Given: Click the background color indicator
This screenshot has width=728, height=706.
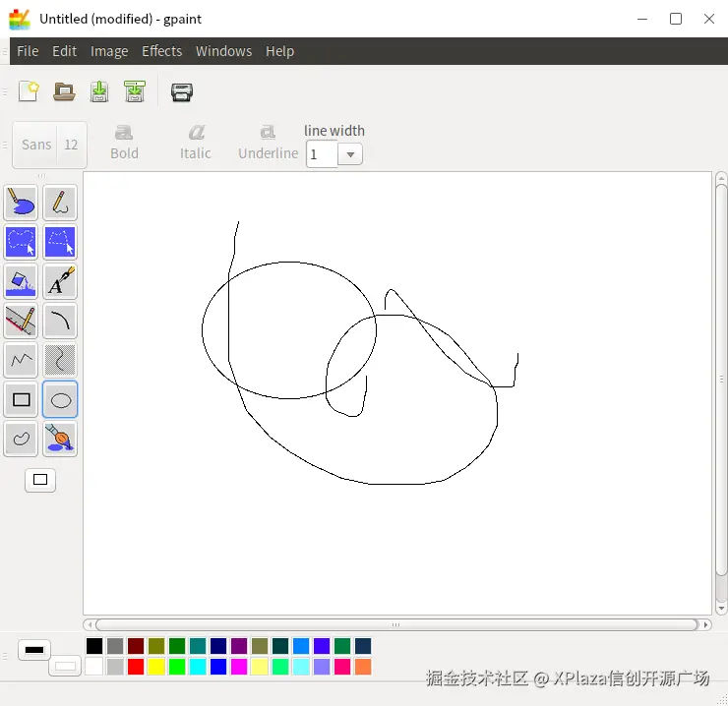Looking at the screenshot, I should click(x=65, y=667).
